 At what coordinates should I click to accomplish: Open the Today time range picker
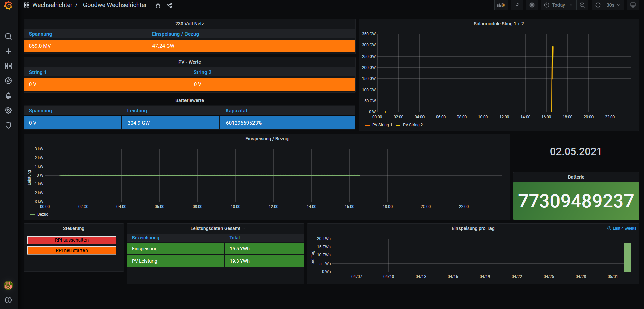558,5
